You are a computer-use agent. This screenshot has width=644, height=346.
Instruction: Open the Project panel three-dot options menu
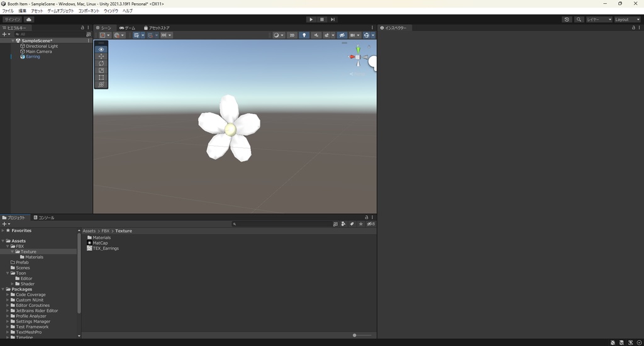pos(372,217)
